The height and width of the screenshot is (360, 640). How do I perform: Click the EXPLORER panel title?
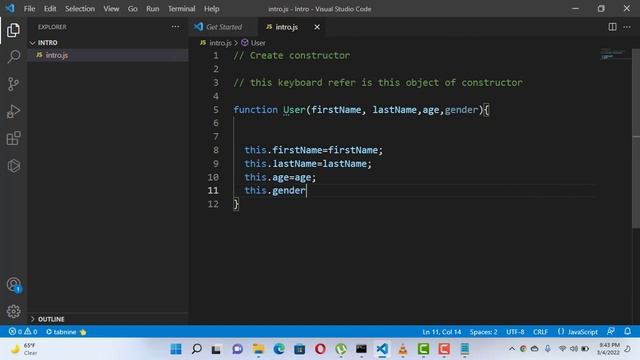(52, 27)
